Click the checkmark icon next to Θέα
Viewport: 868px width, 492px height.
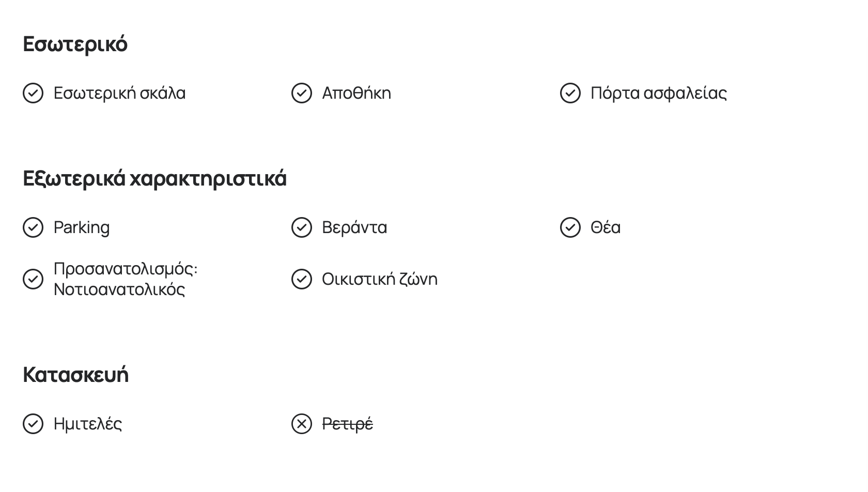[x=570, y=227]
